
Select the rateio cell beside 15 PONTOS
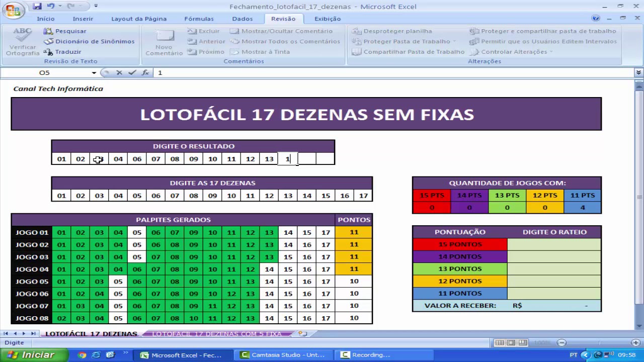[554, 244]
